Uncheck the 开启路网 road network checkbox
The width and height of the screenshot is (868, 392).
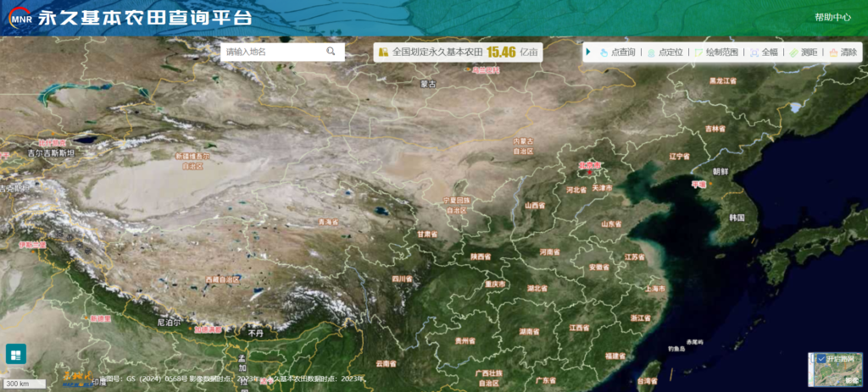pos(821,359)
